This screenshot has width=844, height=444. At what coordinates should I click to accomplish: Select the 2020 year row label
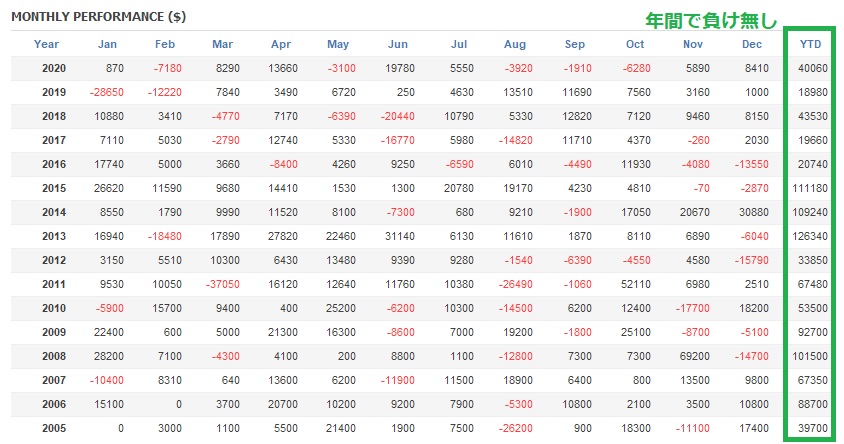54,68
